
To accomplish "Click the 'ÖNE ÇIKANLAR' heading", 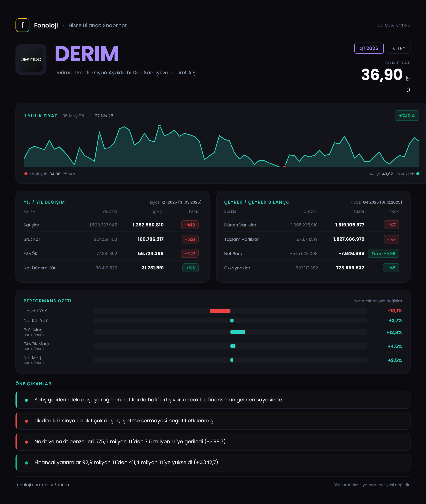I will (33, 384).
